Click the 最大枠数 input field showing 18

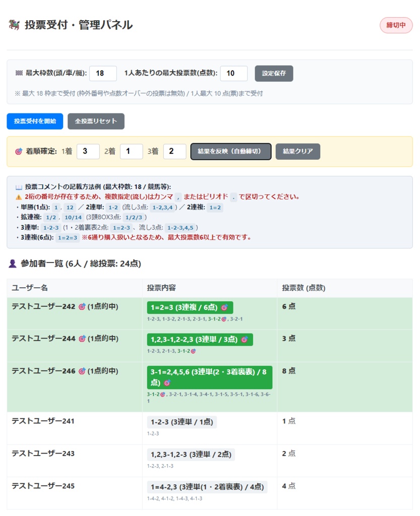pyautogui.click(x=103, y=73)
